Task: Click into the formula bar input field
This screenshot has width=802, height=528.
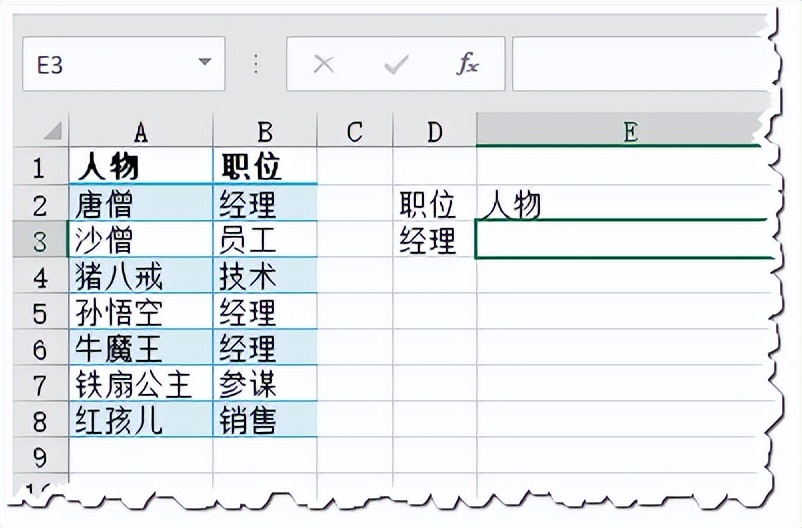Action: (642, 64)
